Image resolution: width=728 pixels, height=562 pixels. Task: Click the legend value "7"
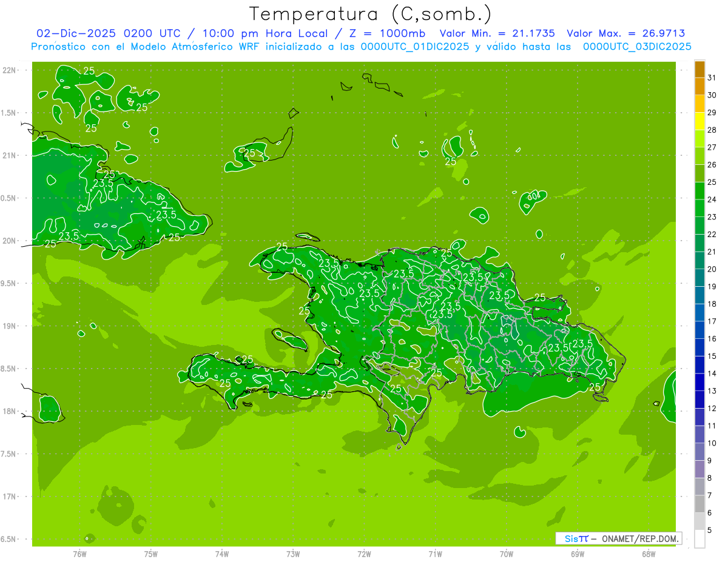(709, 496)
